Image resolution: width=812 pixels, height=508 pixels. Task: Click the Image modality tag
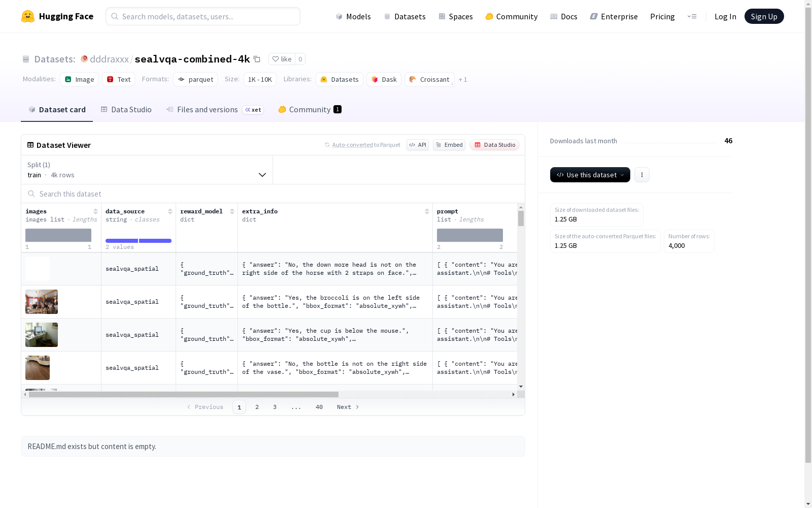(80, 79)
